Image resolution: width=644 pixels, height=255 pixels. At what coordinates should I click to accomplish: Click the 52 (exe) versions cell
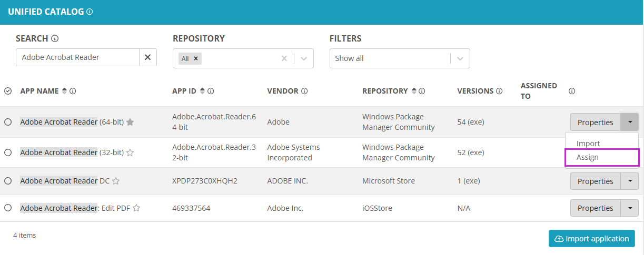point(471,152)
